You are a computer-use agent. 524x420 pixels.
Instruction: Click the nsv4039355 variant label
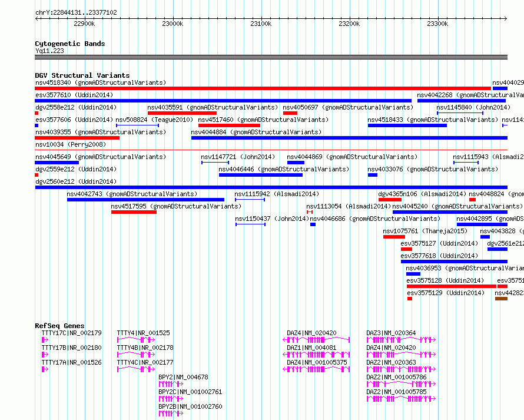tap(101, 132)
